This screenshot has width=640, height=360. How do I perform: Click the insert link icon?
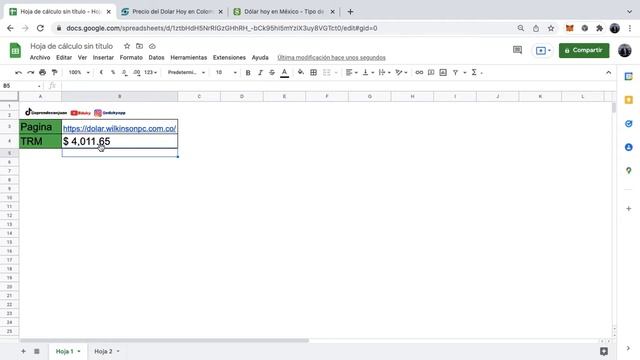[x=419, y=72]
